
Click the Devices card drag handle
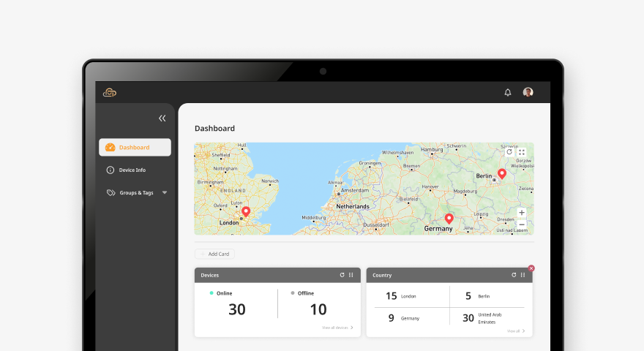pos(351,275)
